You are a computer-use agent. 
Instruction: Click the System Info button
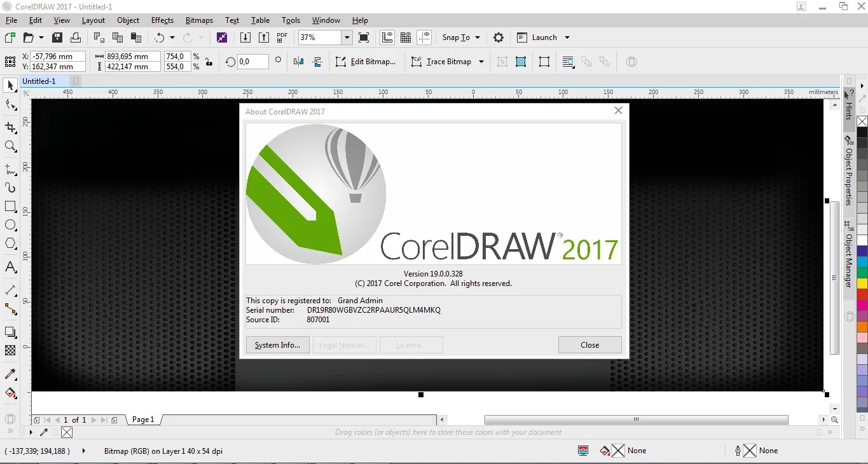tap(277, 345)
